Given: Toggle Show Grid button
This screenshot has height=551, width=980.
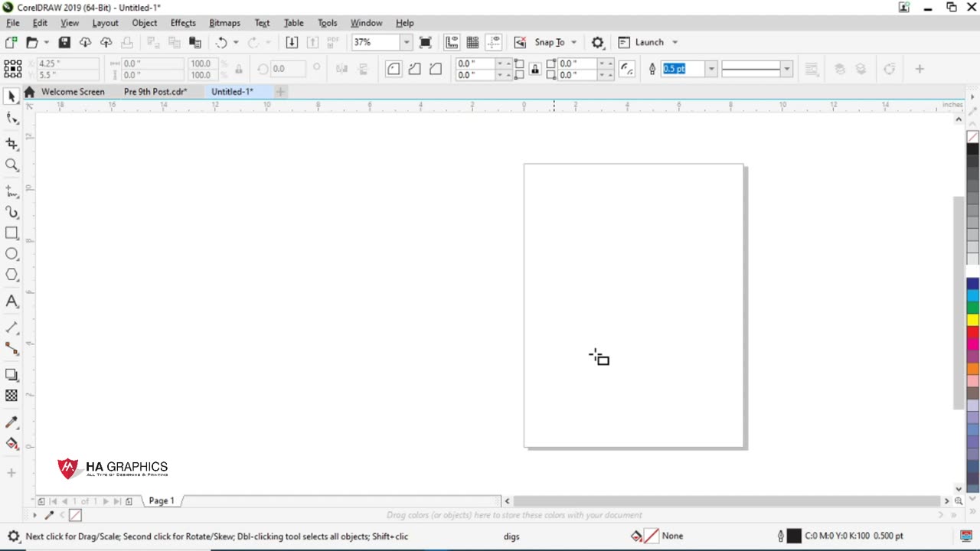Looking at the screenshot, I should [x=472, y=42].
